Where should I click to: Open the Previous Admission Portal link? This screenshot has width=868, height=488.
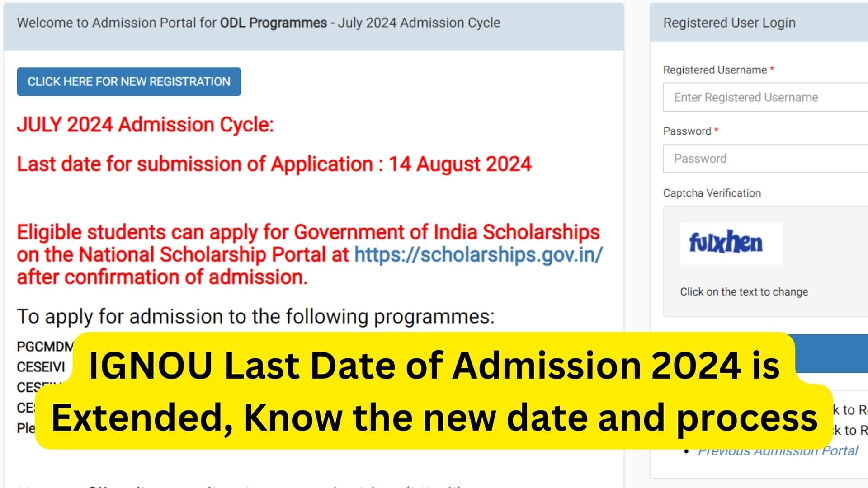778,452
